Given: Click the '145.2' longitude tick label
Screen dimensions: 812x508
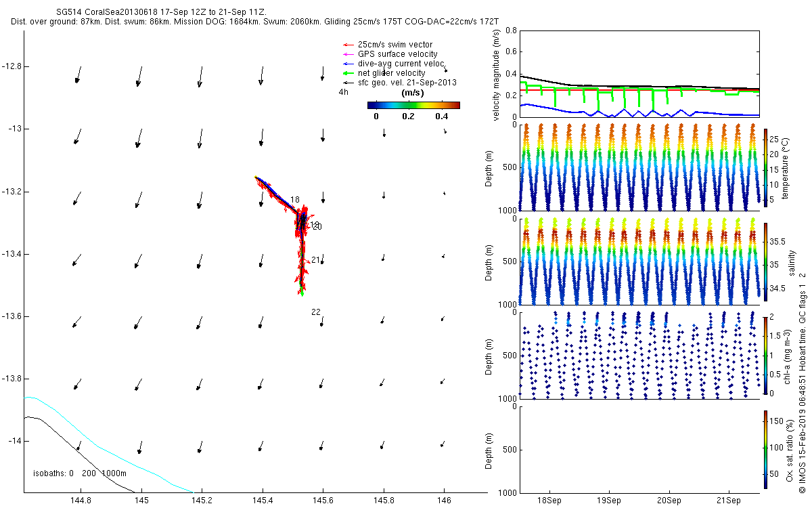Looking at the screenshot, I should [x=202, y=501].
